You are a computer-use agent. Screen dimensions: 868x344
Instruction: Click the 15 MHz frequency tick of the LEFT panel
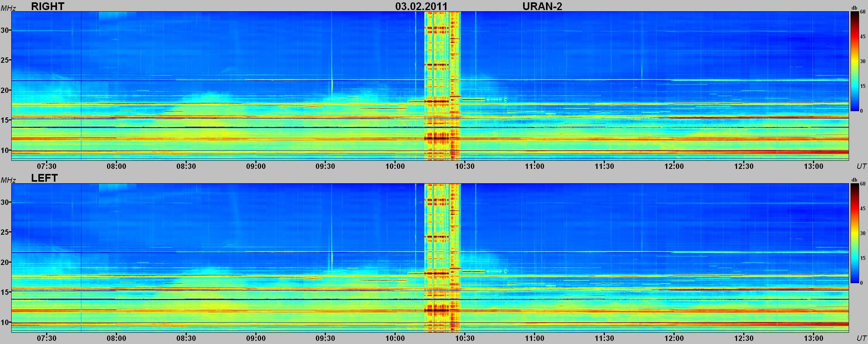click(x=5, y=292)
